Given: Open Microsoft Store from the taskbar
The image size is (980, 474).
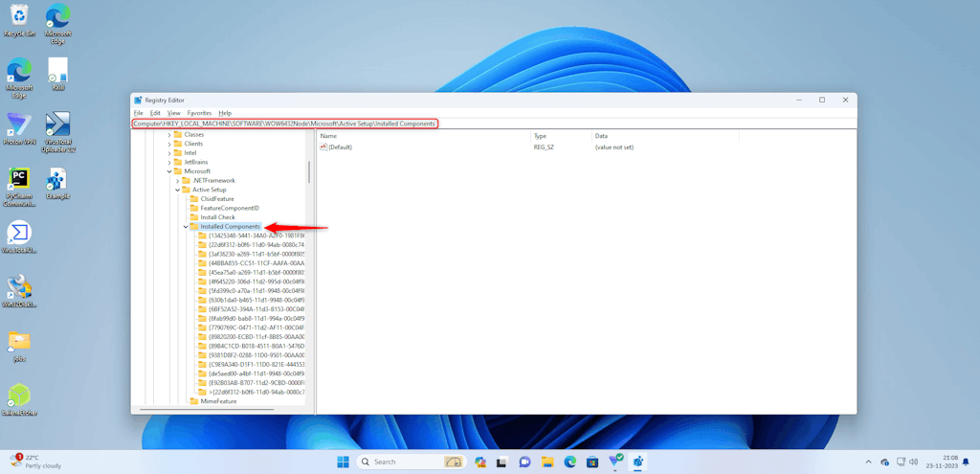Looking at the screenshot, I should coord(592,463).
